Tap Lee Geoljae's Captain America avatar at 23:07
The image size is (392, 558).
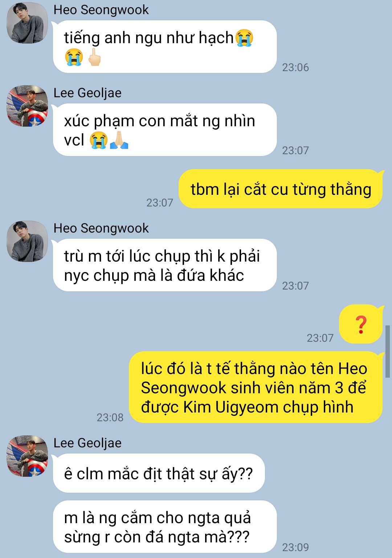28,106
